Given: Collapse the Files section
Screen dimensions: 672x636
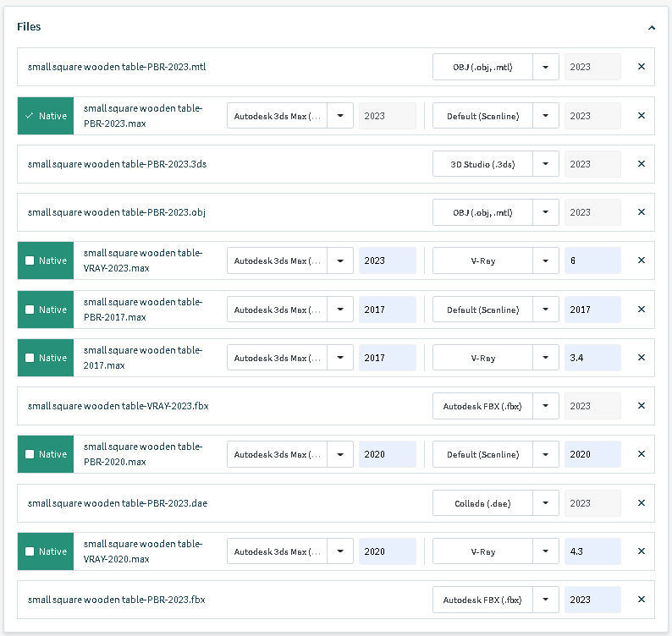Looking at the screenshot, I should pos(651,28).
